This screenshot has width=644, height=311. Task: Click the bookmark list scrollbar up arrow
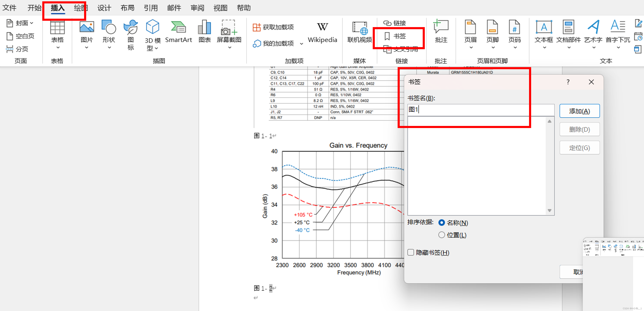pyautogui.click(x=549, y=121)
